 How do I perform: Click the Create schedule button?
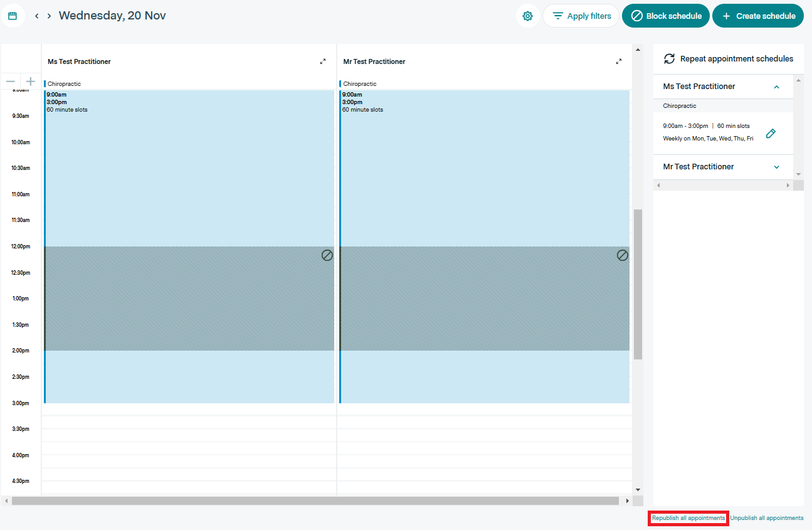point(757,16)
